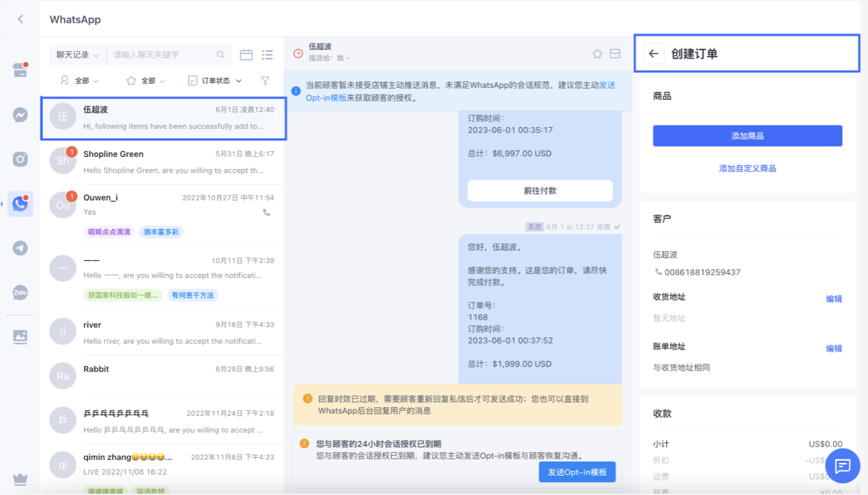Click 前往付款 button in message
Viewport: 868px width, 495px height.
(540, 190)
